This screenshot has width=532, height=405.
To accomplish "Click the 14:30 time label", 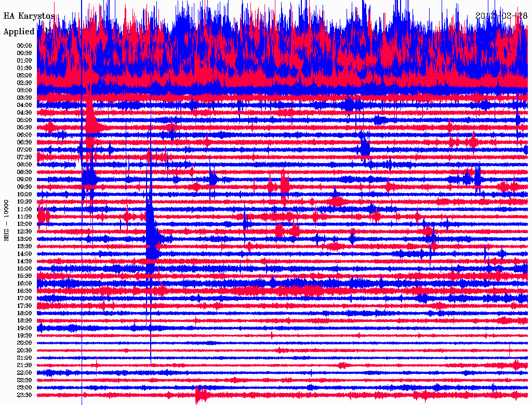I will pyautogui.click(x=24, y=262).
